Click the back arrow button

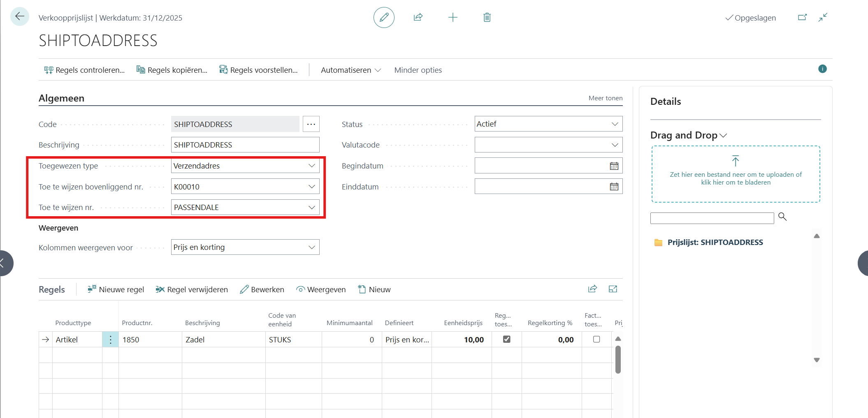[x=19, y=17]
